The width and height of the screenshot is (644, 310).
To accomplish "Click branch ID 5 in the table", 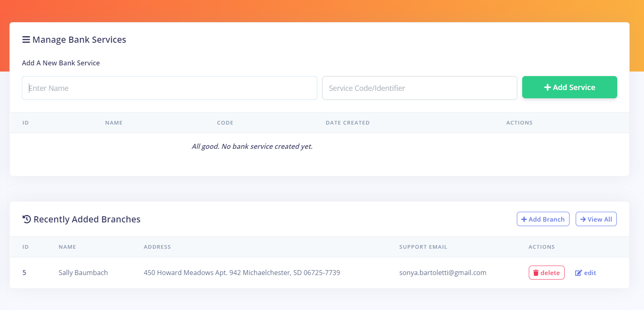I will tap(24, 273).
